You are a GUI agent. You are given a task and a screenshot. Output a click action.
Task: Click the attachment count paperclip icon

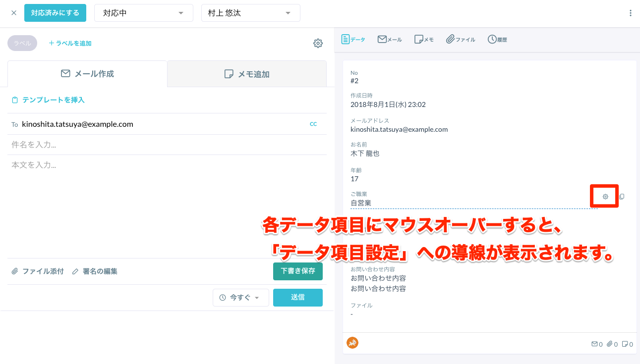pyautogui.click(x=612, y=344)
